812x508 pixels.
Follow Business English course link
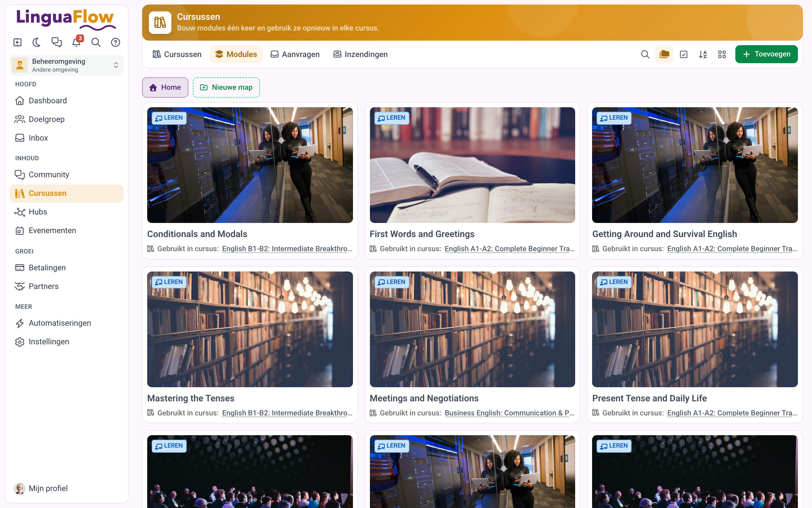[x=510, y=413]
